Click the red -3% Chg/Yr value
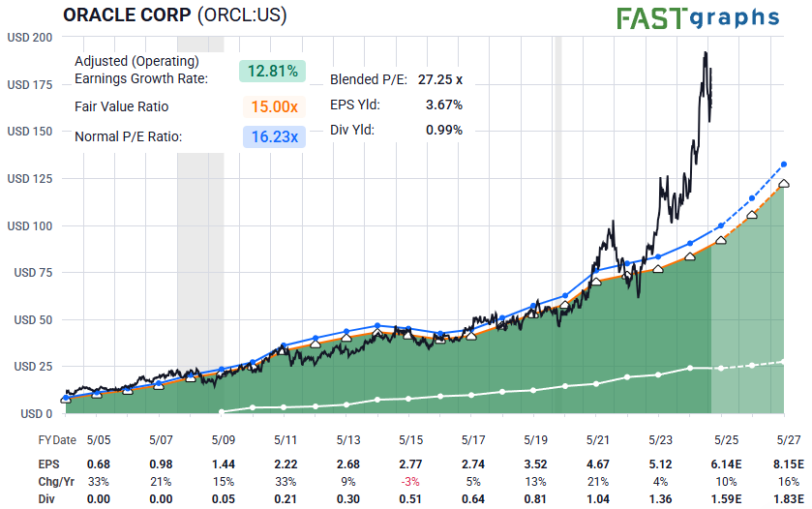Image resolution: width=812 pixels, height=509 pixels. [x=410, y=482]
